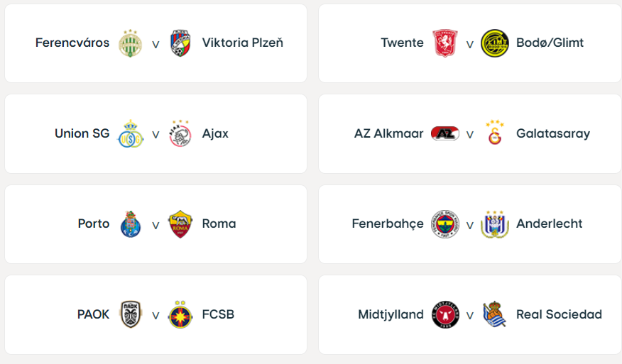The image size is (622, 364).
Task: Click the Porto club crest
Action: pos(131,224)
